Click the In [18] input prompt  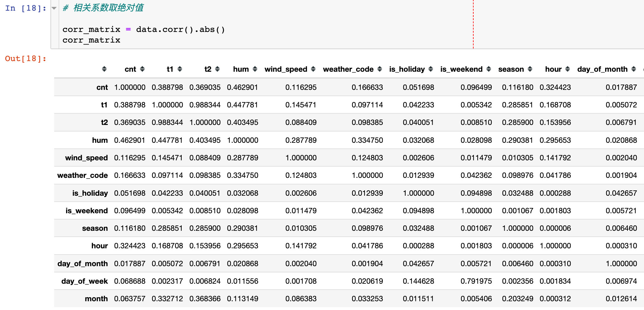click(25, 8)
